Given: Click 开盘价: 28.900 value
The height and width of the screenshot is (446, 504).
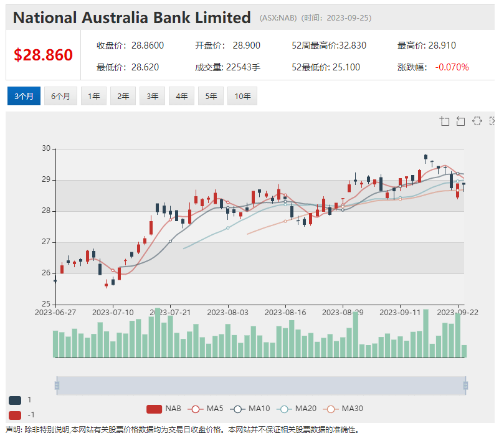Looking at the screenshot, I should tap(227, 45).
